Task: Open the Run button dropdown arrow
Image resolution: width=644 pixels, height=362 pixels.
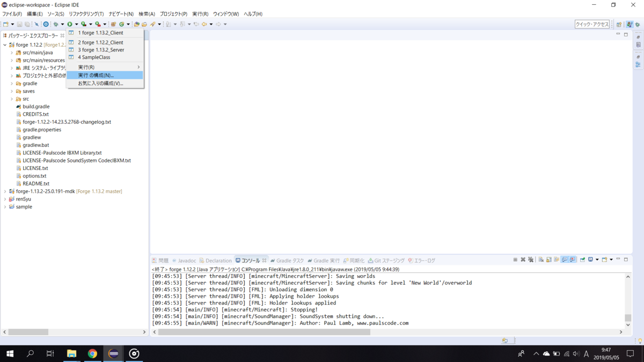Action: coord(77,24)
